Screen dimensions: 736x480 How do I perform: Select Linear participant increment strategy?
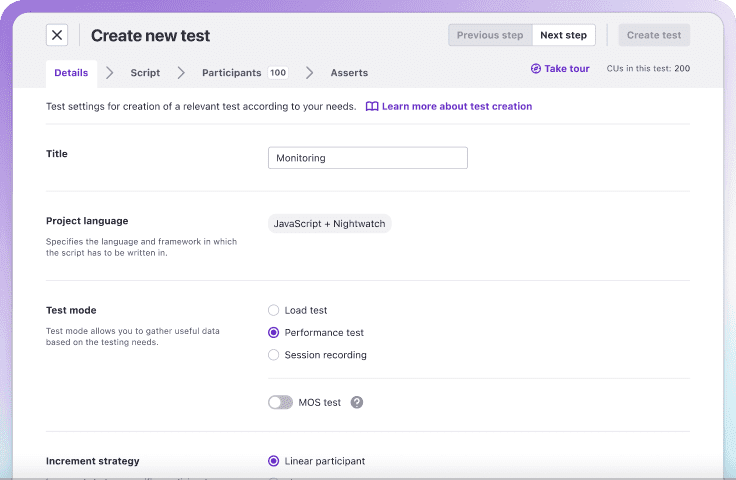click(274, 461)
